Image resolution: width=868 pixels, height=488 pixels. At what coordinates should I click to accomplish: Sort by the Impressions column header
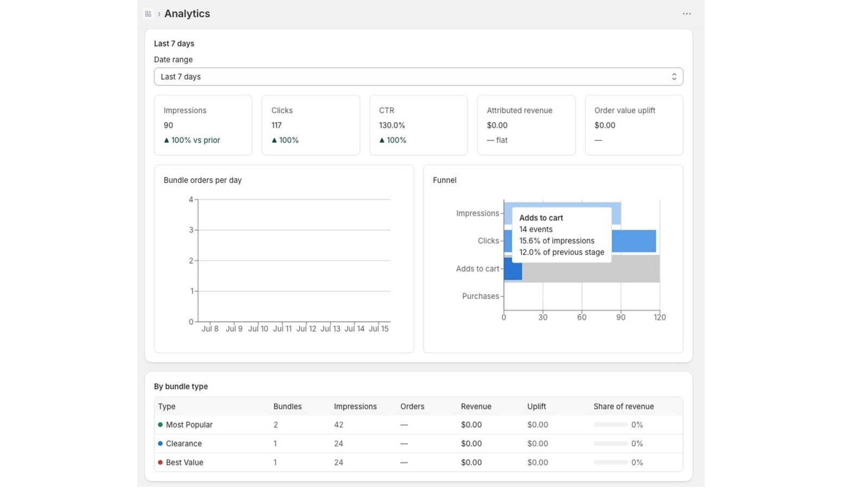pos(355,407)
